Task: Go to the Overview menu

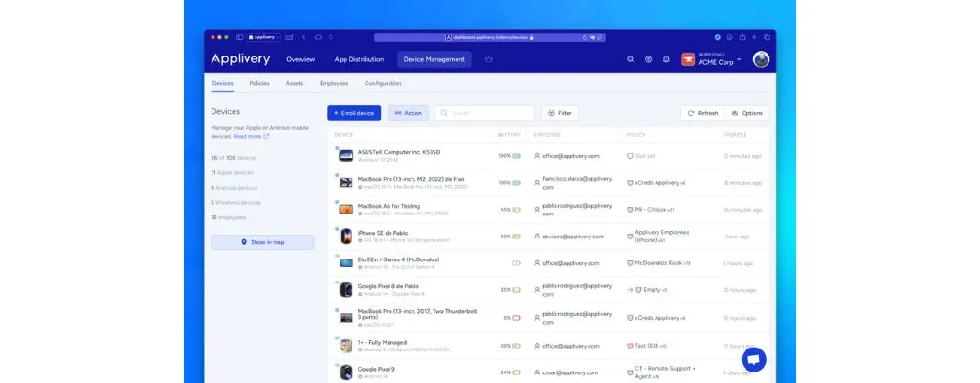Action: pyautogui.click(x=301, y=59)
